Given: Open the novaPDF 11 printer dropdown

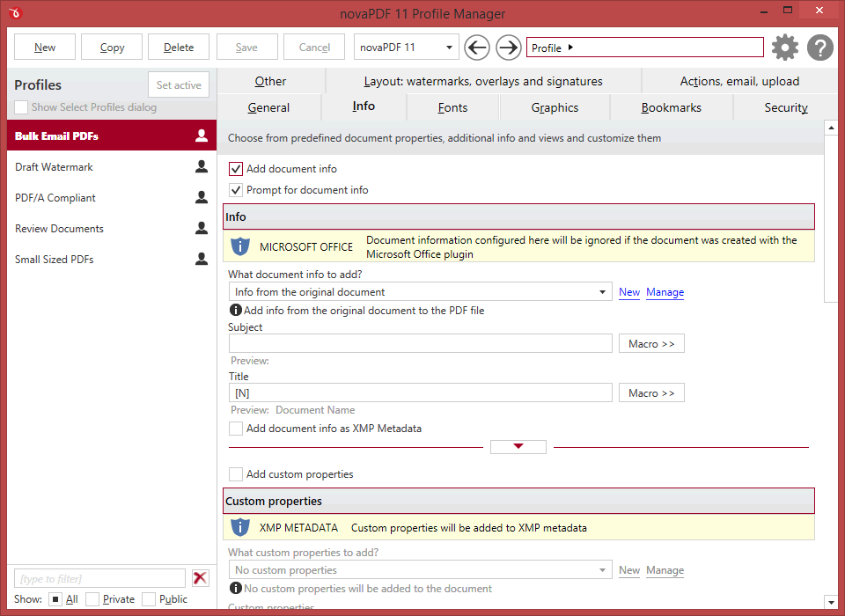Looking at the screenshot, I should [x=407, y=48].
